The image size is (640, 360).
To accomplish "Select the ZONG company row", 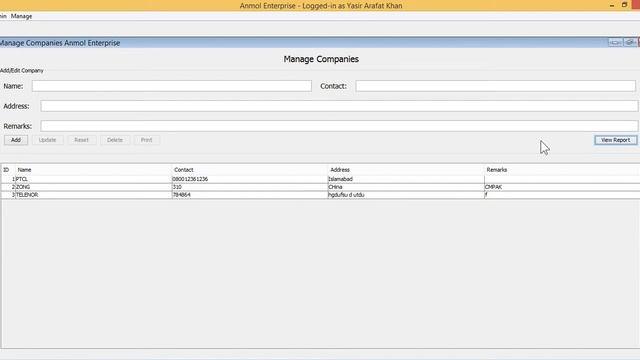I will click(321, 187).
